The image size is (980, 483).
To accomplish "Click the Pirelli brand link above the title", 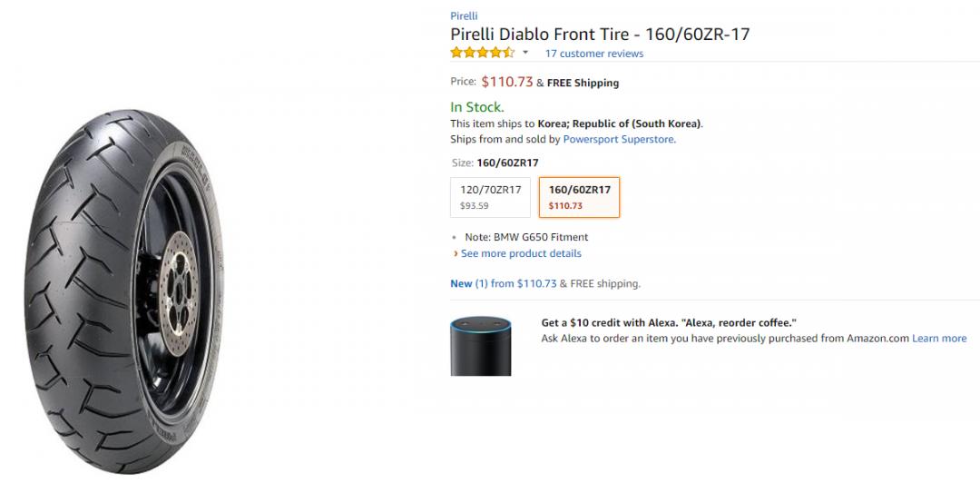I will pos(464,15).
